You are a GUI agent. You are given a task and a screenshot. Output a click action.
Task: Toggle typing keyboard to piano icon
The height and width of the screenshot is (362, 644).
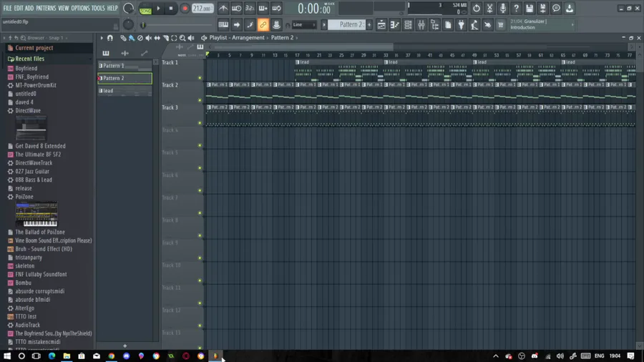click(x=223, y=24)
